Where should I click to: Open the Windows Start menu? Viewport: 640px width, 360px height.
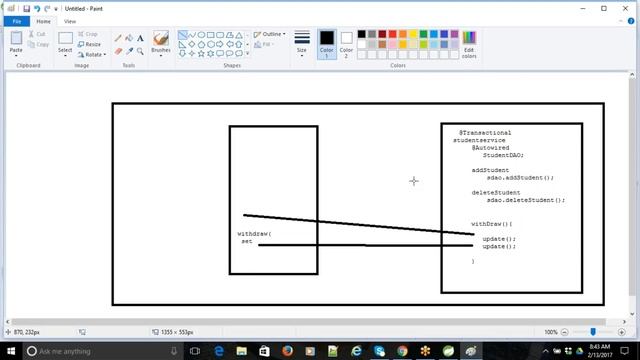point(11,351)
